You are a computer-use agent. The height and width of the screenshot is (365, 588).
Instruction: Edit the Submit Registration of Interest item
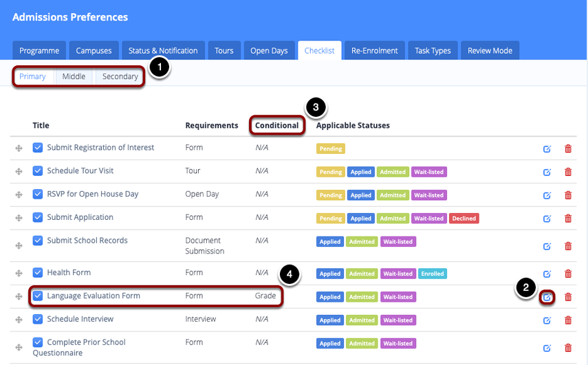click(547, 148)
